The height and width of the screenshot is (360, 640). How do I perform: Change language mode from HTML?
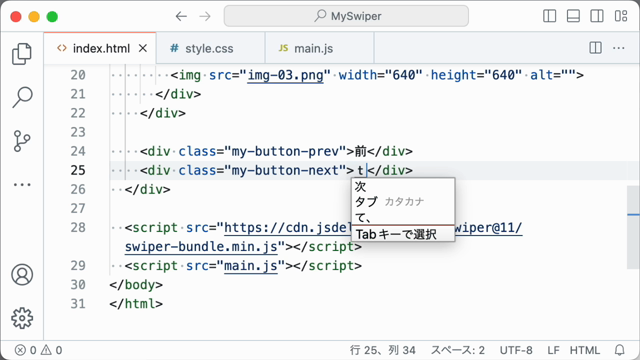[584, 350]
